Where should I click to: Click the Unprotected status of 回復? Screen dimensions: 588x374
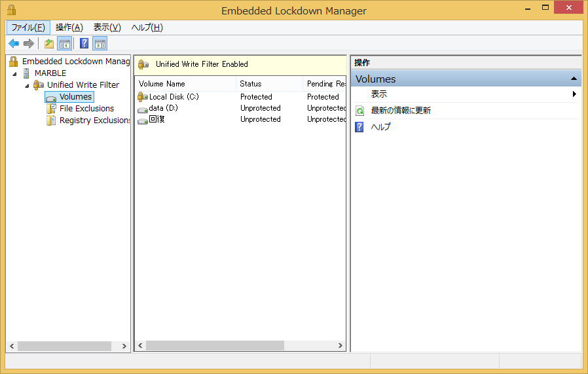tap(260, 119)
